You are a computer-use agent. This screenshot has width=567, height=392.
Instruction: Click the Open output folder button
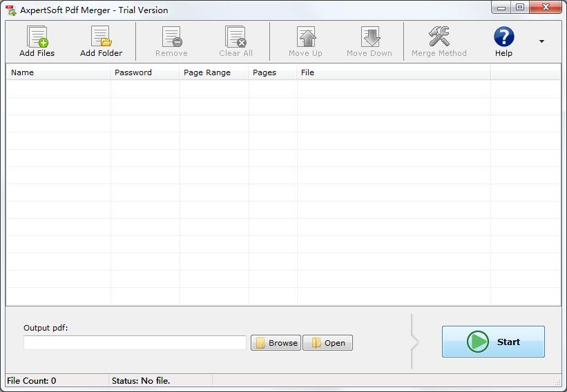point(327,343)
